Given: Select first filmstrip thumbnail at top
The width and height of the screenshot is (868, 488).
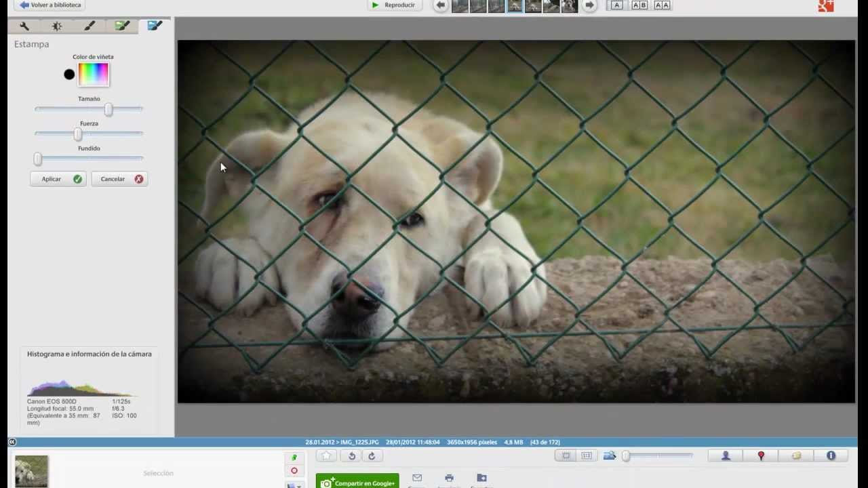Looking at the screenshot, I should tap(460, 6).
